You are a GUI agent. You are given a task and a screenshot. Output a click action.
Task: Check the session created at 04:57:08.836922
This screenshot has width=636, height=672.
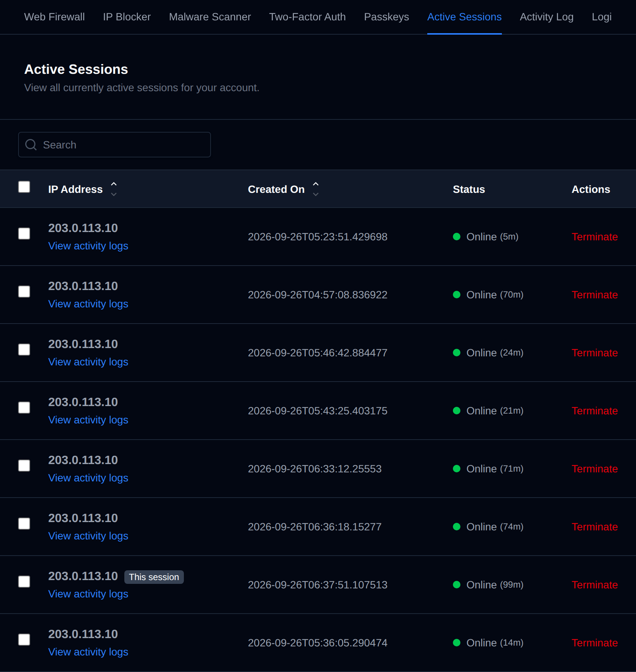[24, 292]
